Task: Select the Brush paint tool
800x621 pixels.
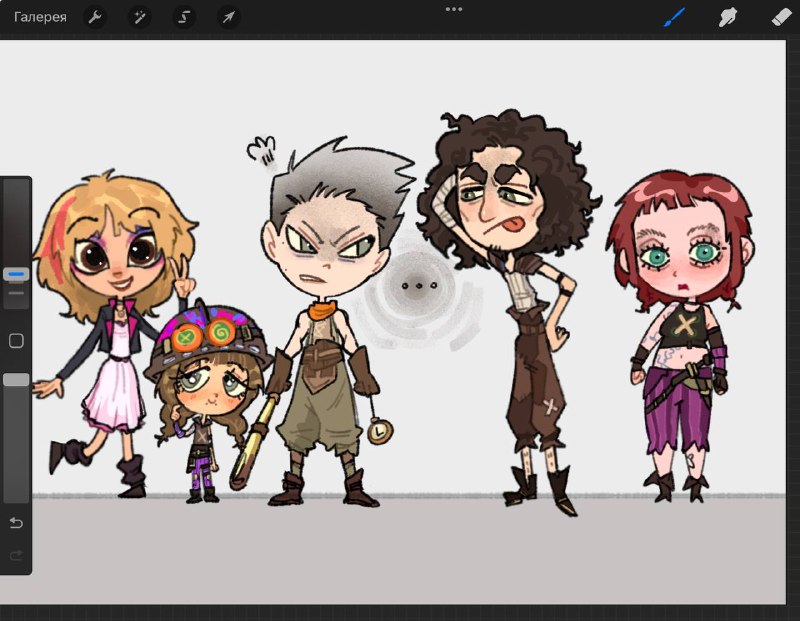Action: pyautogui.click(x=674, y=17)
